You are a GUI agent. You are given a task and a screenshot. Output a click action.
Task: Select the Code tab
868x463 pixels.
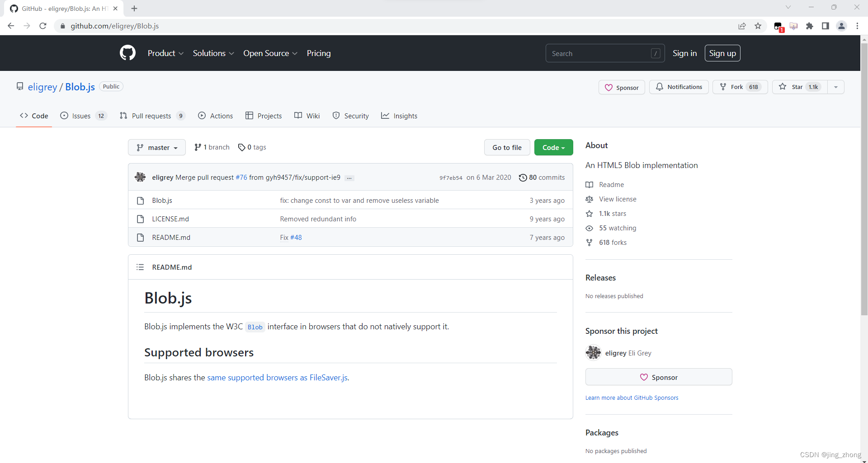(x=34, y=116)
